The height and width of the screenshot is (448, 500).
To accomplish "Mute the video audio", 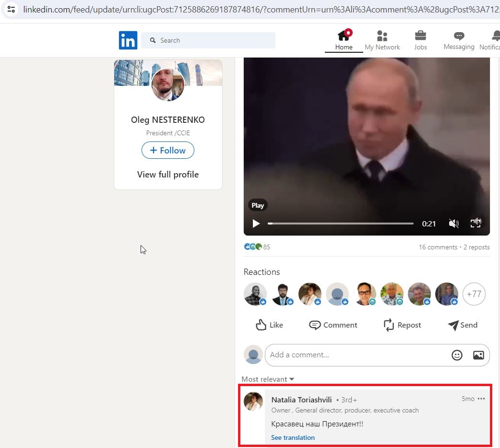I will coord(453,223).
